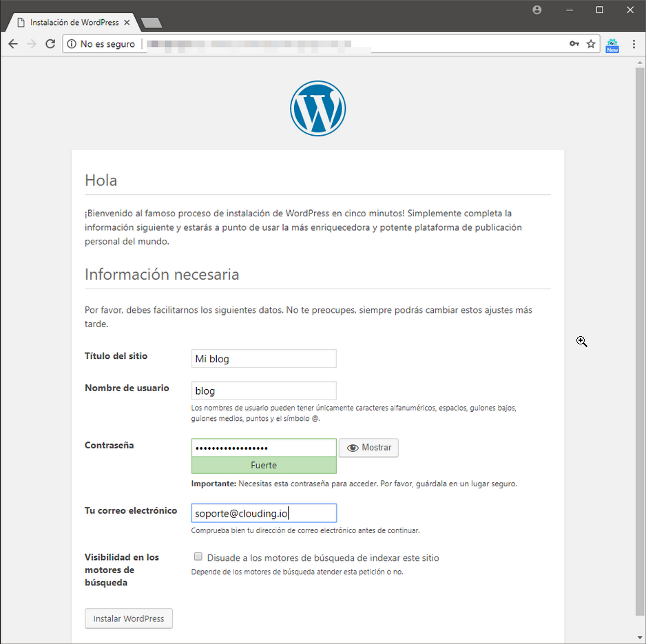Show the password with Mostrar button

(368, 448)
